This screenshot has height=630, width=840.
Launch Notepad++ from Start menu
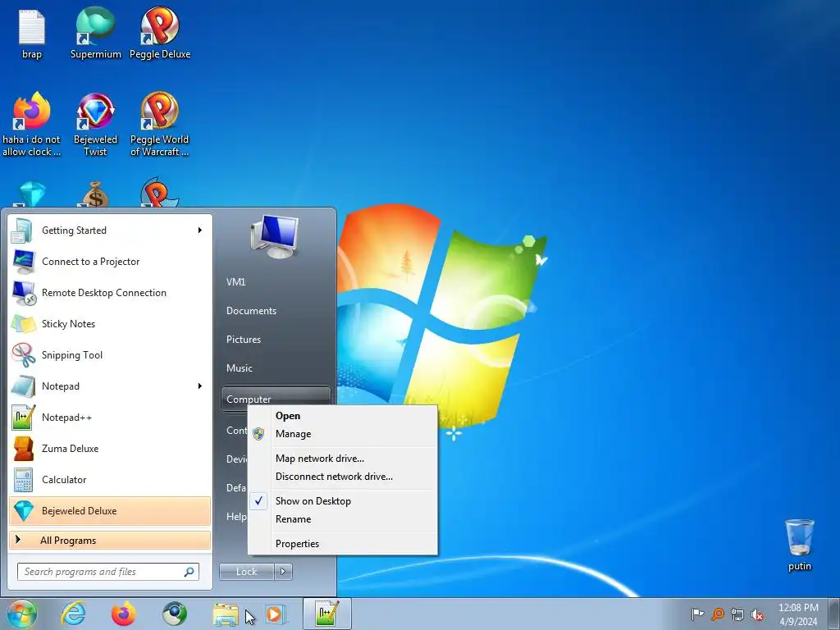point(111,418)
